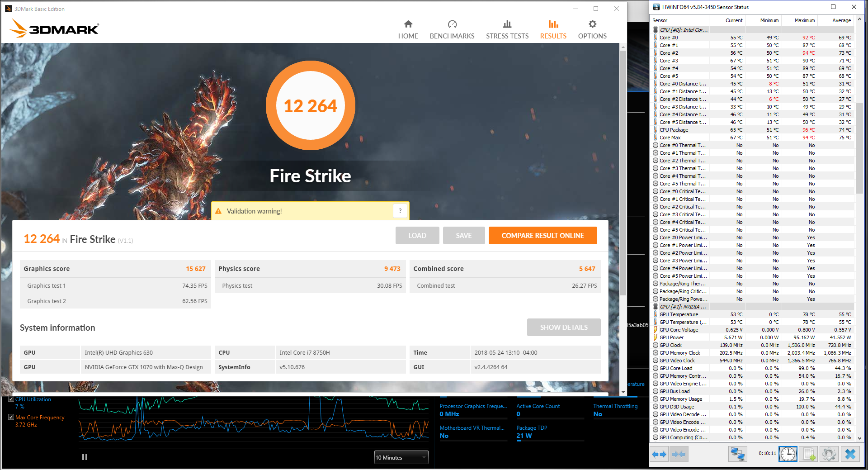Screen dimensions: 868x470
Task: Open HWiNFO sensor settings gear
Action: (x=829, y=454)
